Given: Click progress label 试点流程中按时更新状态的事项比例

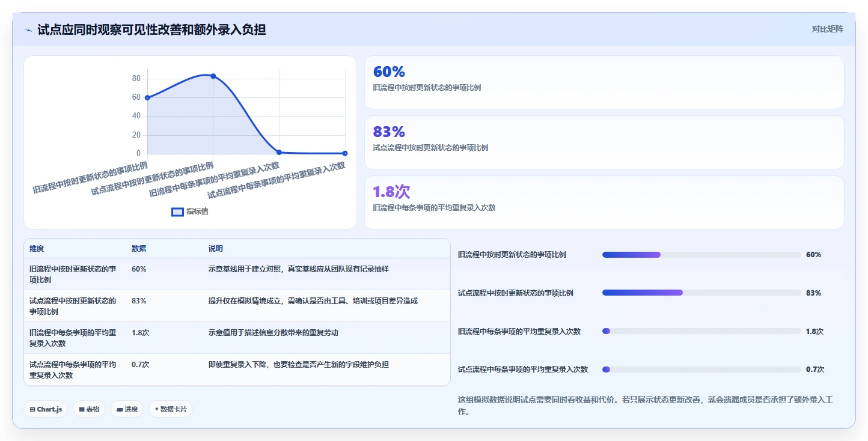Looking at the screenshot, I should 516,293.
